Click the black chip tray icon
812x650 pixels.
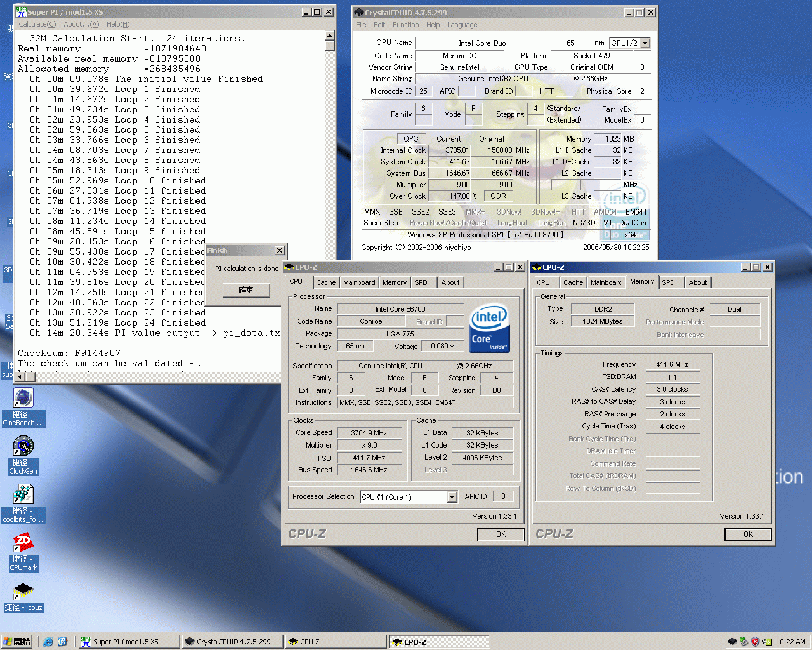tap(732, 642)
